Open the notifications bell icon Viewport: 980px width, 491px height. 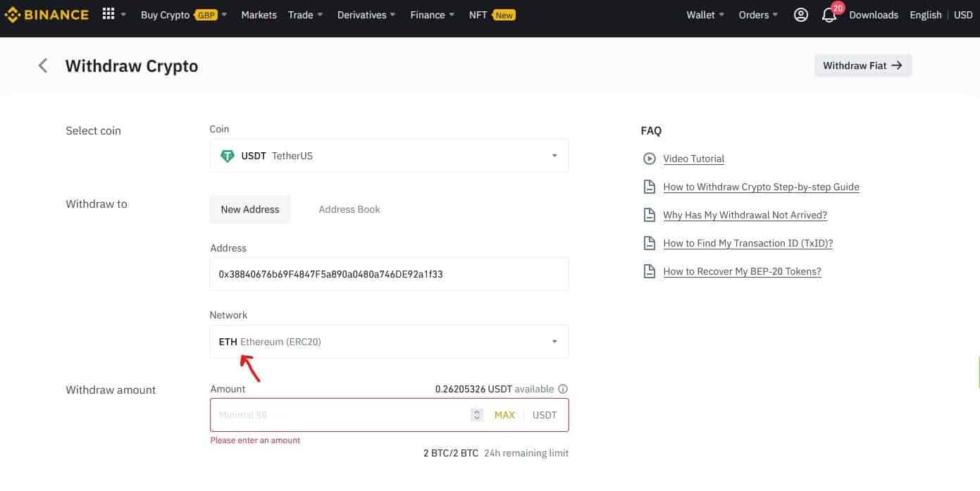click(829, 15)
